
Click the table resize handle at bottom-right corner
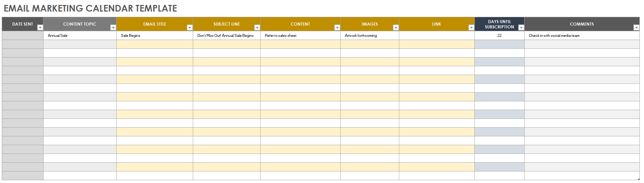[638, 179]
